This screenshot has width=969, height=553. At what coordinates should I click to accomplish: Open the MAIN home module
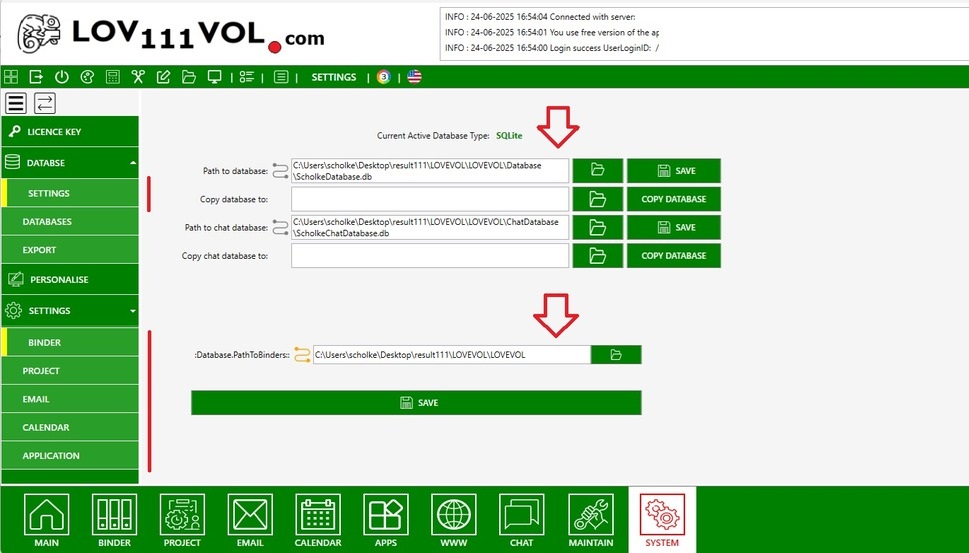coord(46,520)
